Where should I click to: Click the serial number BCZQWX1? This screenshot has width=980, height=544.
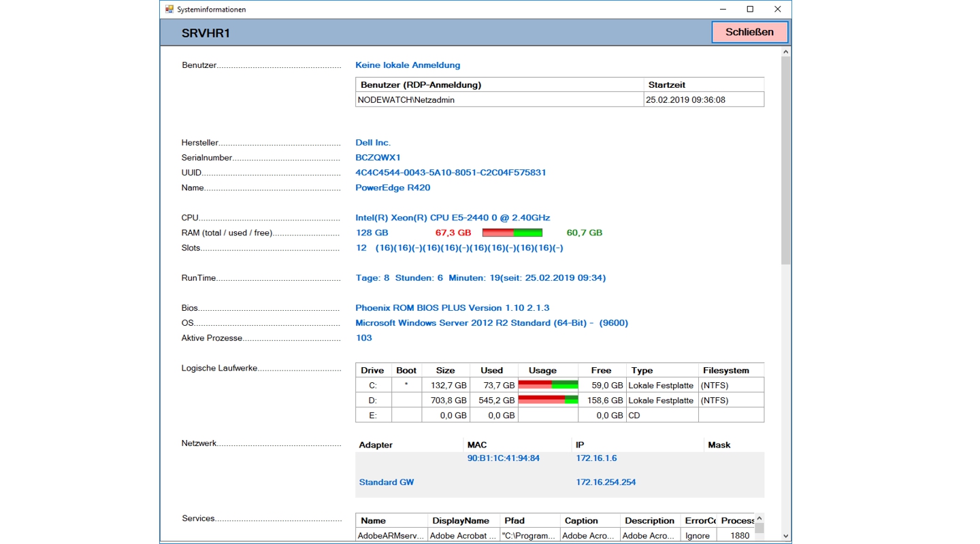pos(378,158)
